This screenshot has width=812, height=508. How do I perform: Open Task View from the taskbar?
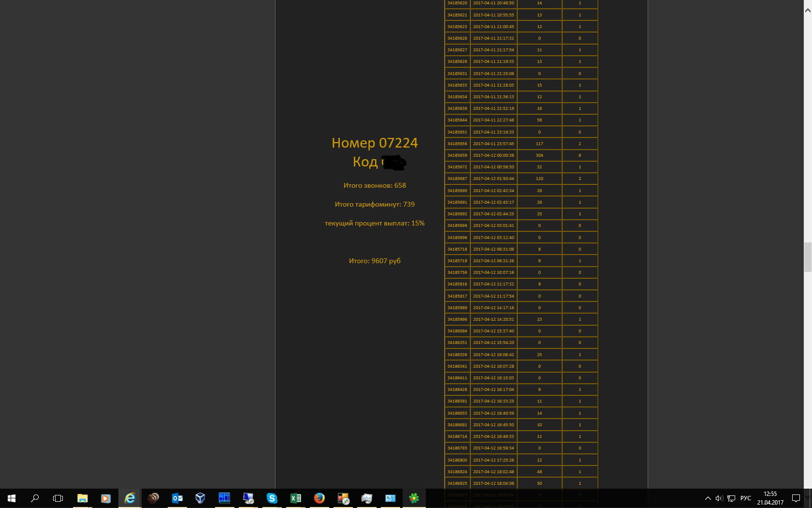(58, 498)
